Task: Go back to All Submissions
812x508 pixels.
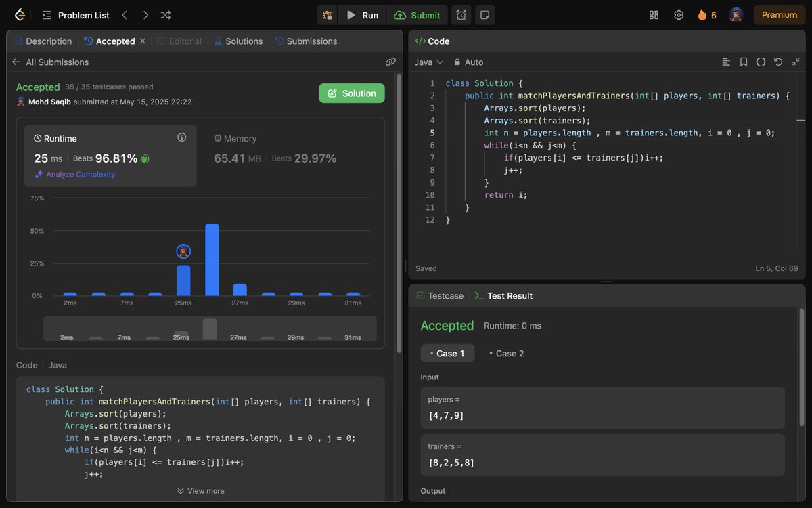Action: click(51, 62)
